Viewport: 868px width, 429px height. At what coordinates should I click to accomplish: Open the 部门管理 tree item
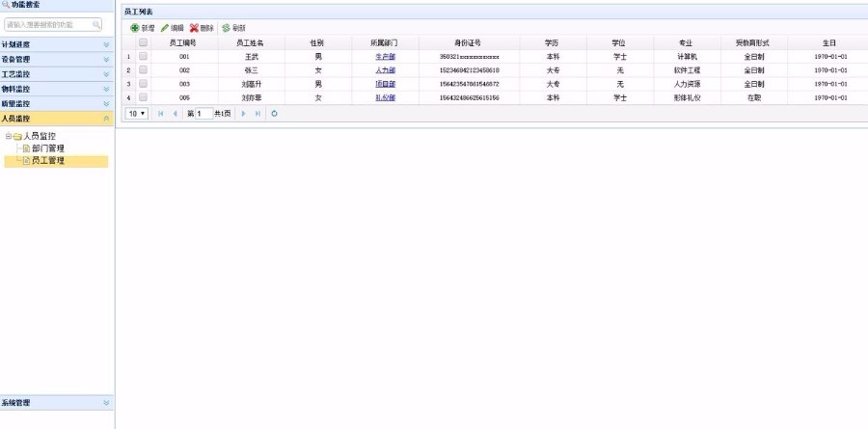[48, 148]
